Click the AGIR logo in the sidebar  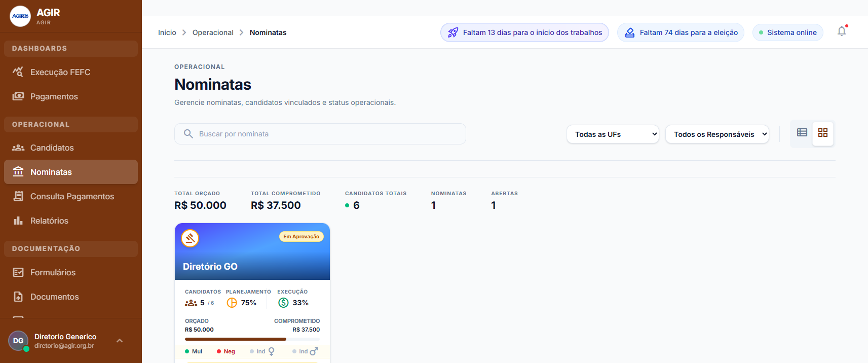click(20, 16)
